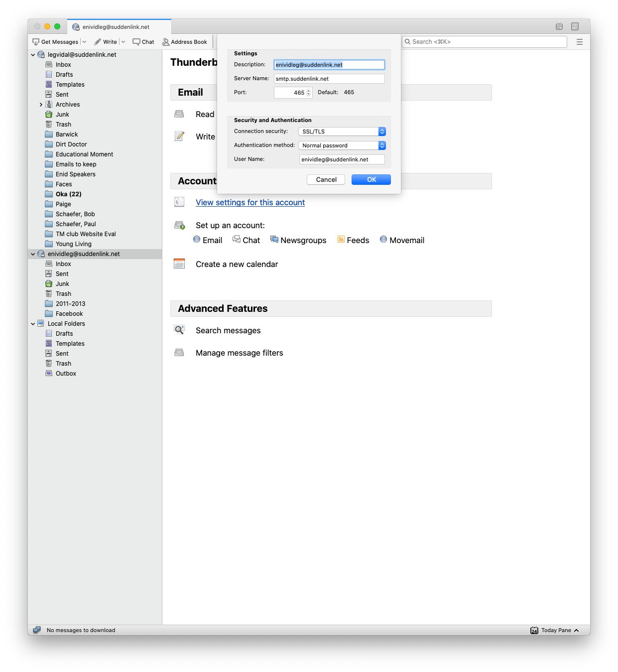The width and height of the screenshot is (618, 672).
Task: Set up a new Email account
Action: click(208, 240)
